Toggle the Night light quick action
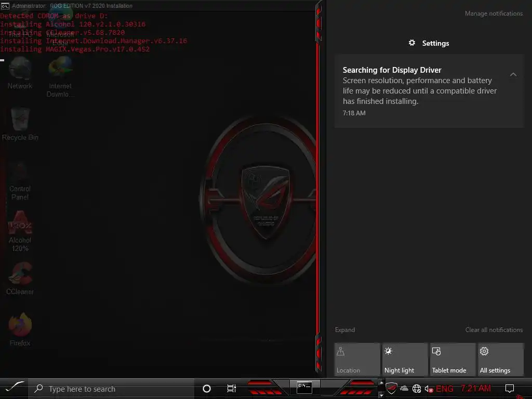 [x=405, y=360]
